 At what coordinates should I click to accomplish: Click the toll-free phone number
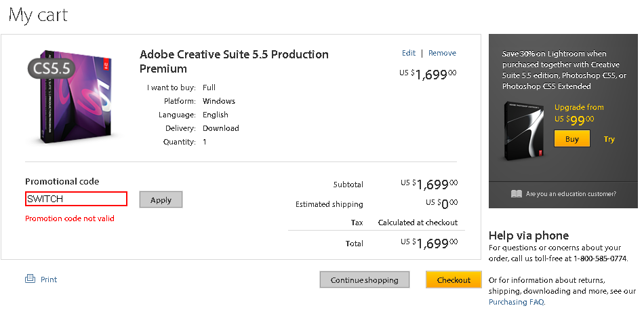point(600,258)
